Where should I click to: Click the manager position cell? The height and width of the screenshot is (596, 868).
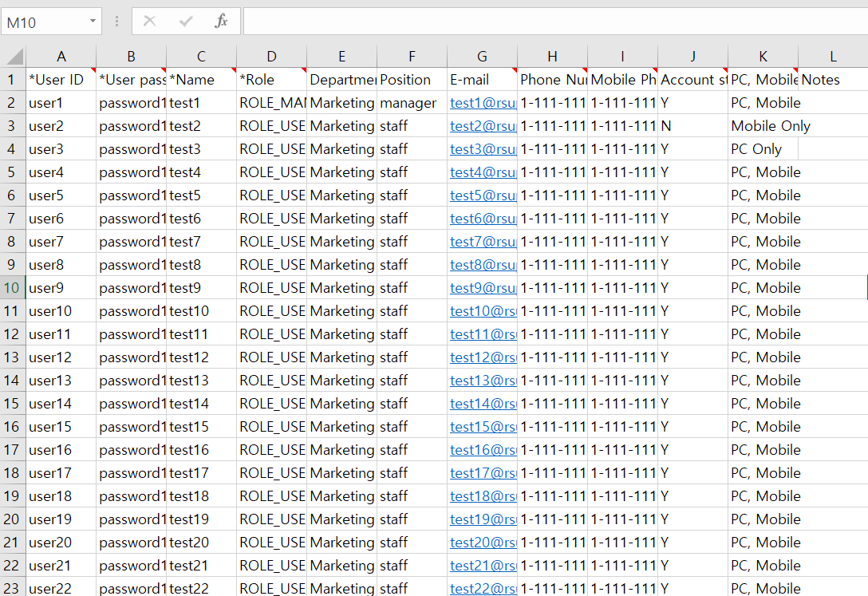tap(412, 103)
